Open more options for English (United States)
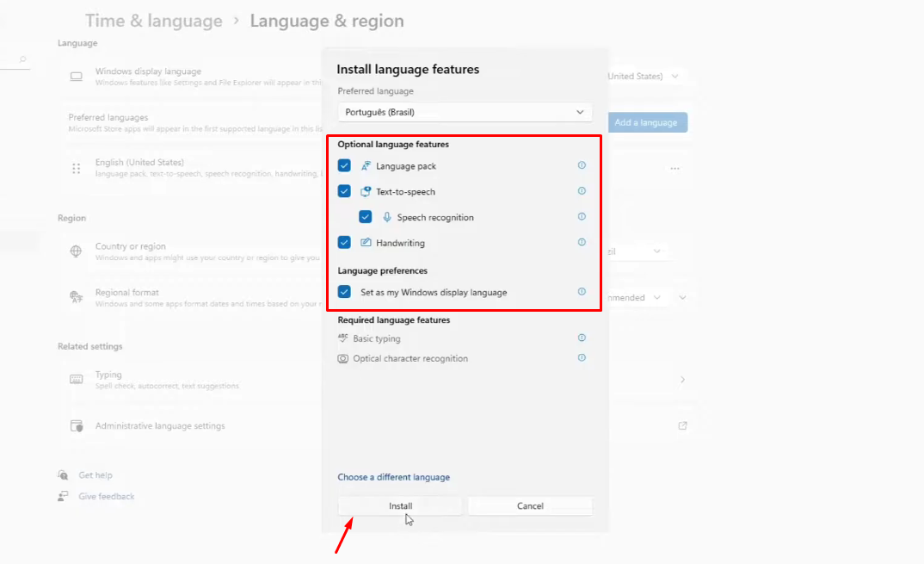Screen dimensions: 924x564 tap(675, 169)
